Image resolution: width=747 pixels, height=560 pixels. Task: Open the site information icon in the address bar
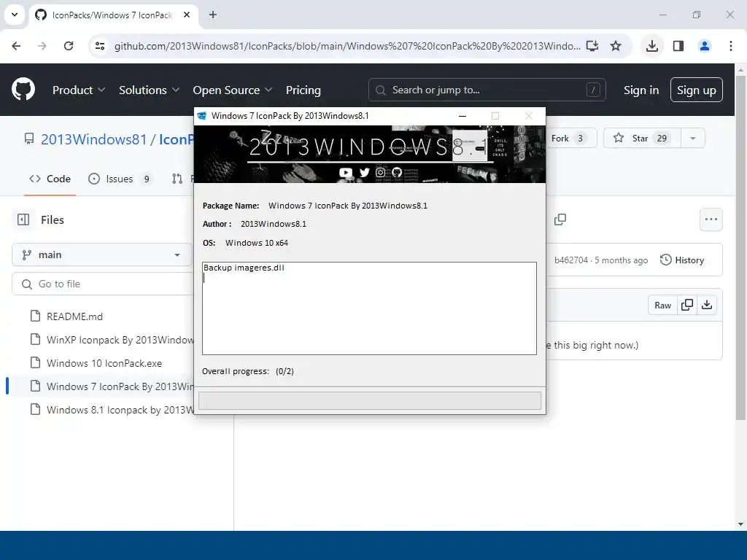pos(100,46)
